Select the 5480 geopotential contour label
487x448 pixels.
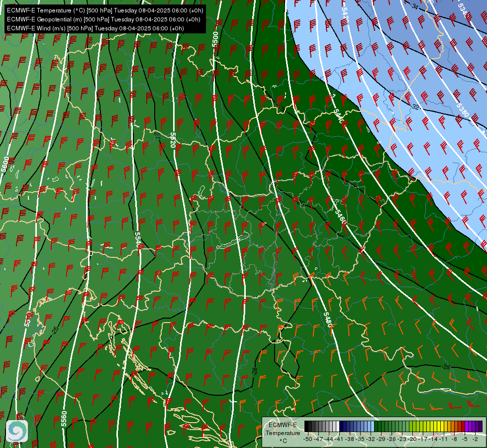pyautogui.click(x=328, y=320)
